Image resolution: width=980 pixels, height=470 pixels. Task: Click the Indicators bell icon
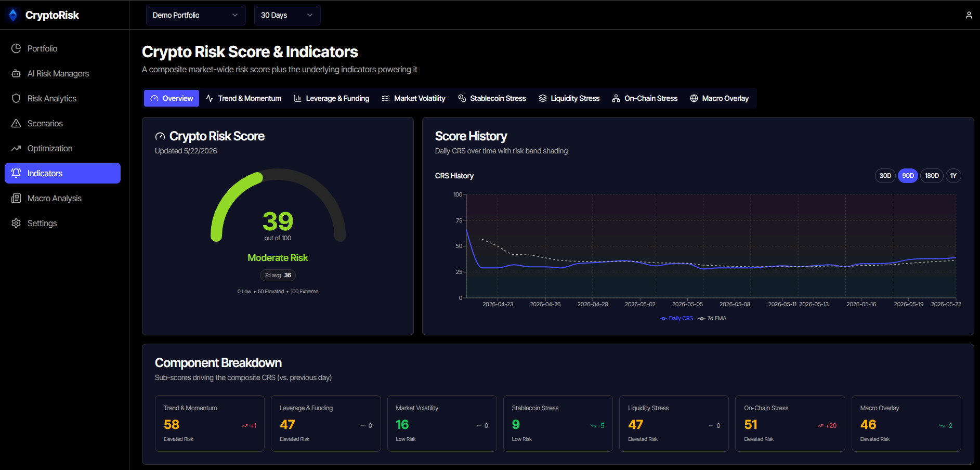[16, 173]
